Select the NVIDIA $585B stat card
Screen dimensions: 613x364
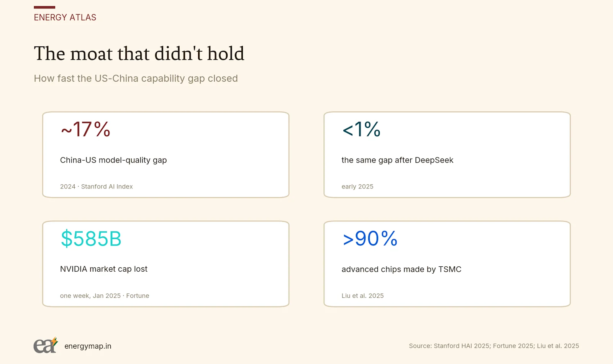(x=166, y=264)
